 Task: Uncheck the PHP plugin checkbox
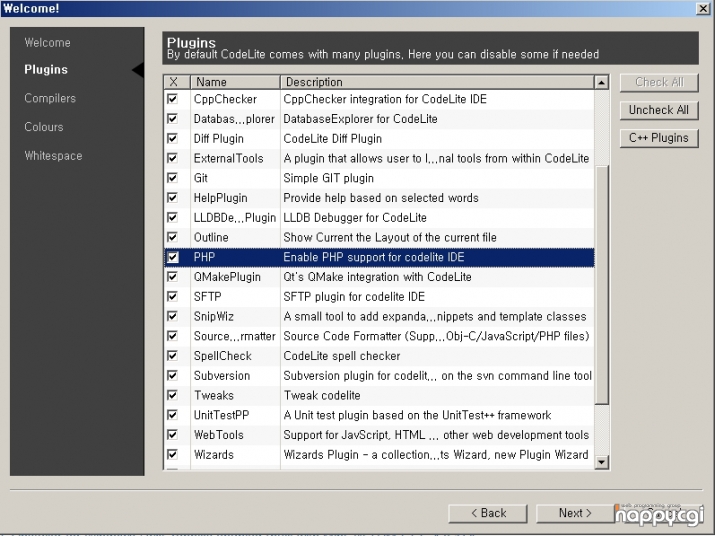coord(172,257)
